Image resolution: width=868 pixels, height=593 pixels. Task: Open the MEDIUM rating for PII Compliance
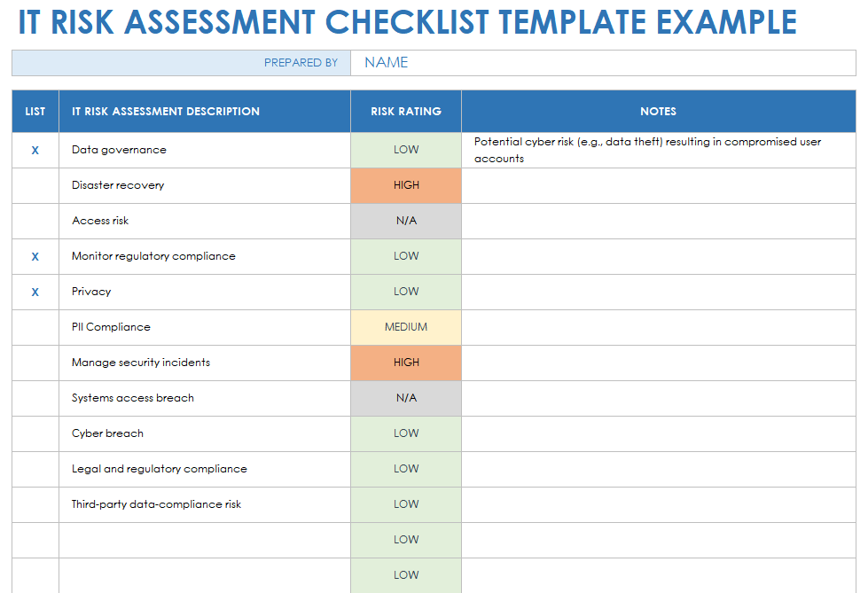(x=406, y=328)
